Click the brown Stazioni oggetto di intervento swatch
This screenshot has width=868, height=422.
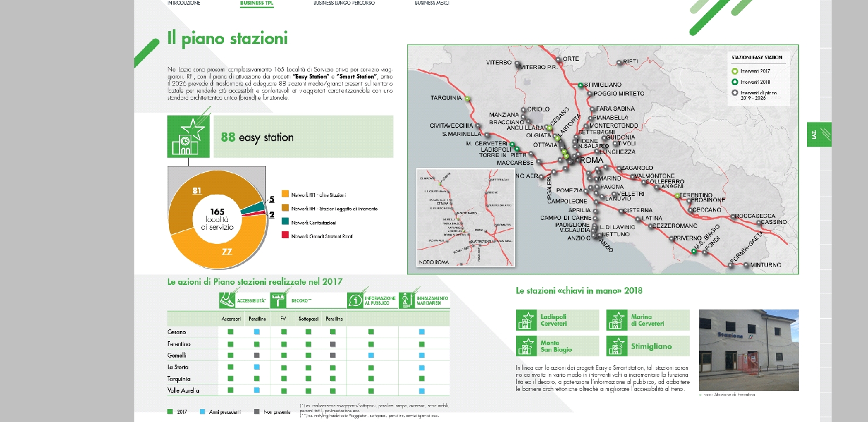285,208
